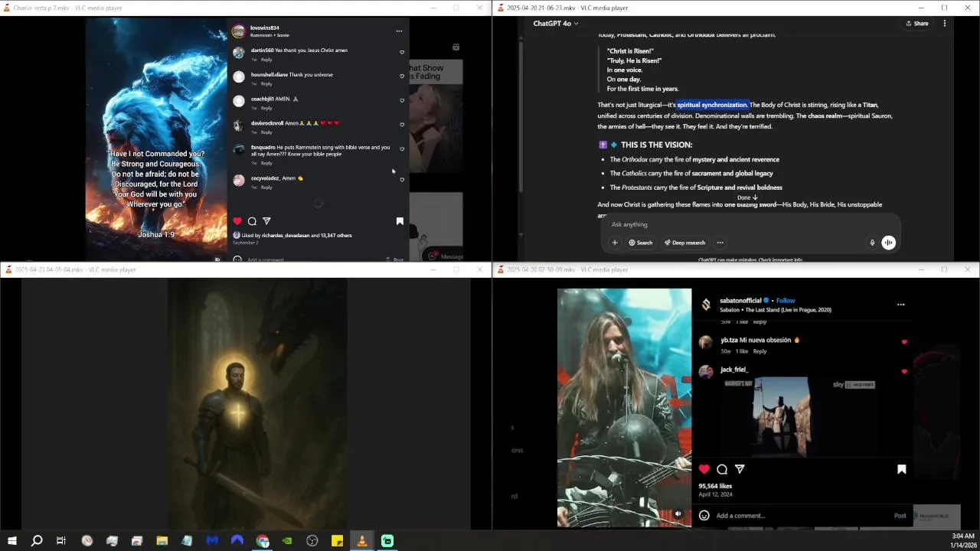Open ChatGPT conversation three-dot options menu
This screenshot has width=980, height=551.
[945, 24]
